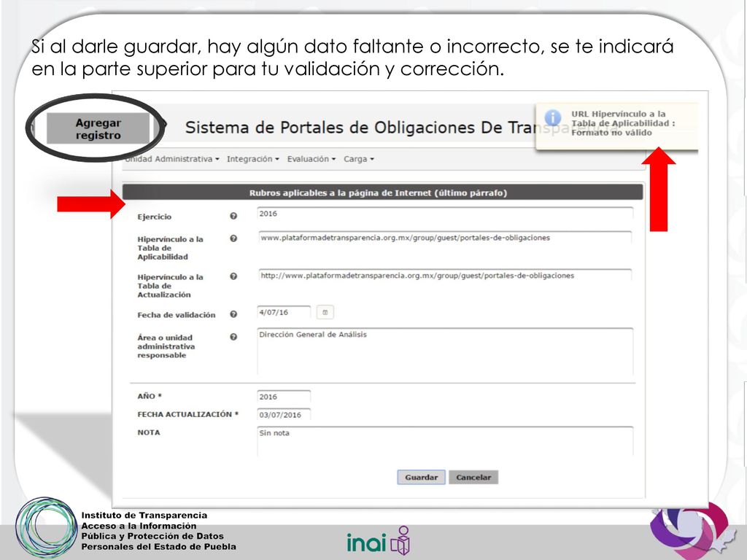This screenshot has height=560, width=747.
Task: Click help icon next to Fecha de validación
Action: click(233, 314)
